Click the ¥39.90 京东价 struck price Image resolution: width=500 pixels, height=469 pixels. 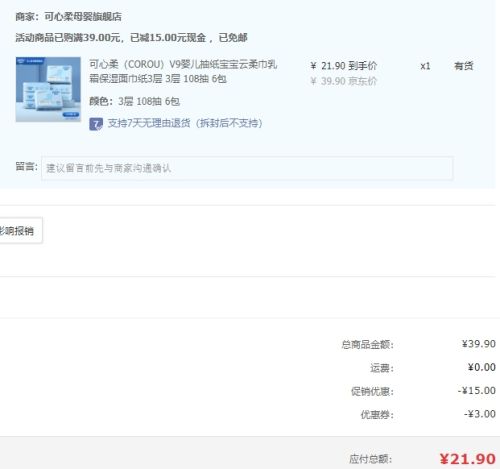(343, 81)
